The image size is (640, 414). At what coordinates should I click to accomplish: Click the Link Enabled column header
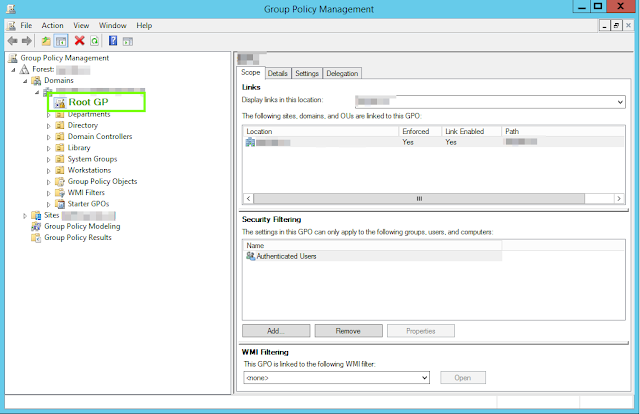coord(471,131)
